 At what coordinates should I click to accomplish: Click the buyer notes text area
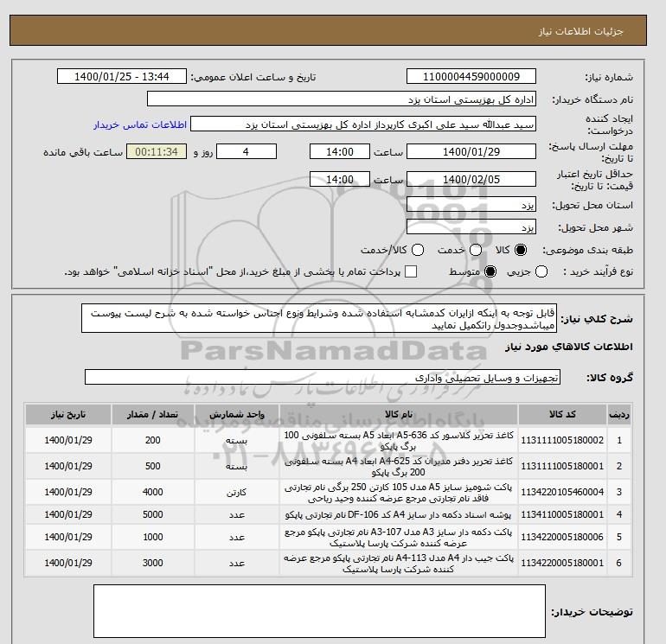319,611
